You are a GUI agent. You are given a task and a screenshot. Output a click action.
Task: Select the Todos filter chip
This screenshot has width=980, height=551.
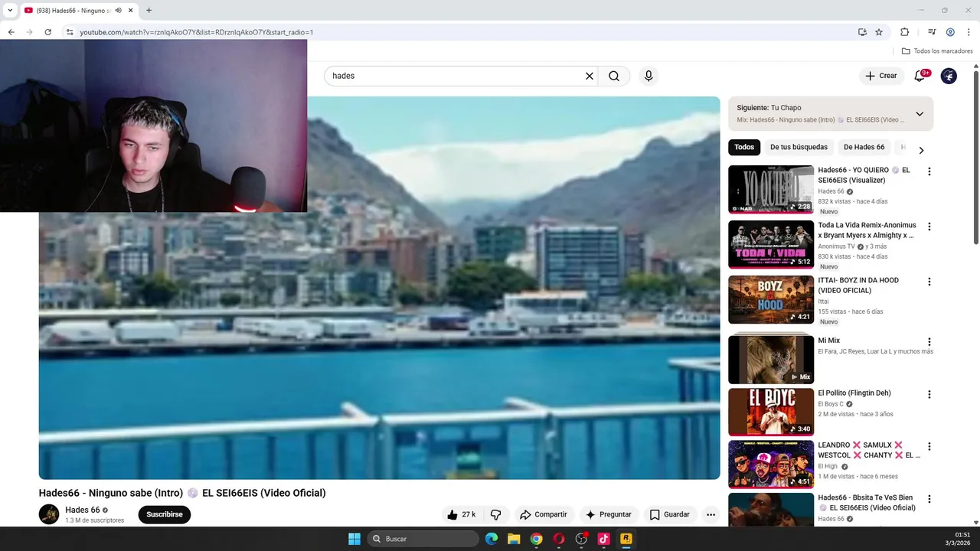744,147
